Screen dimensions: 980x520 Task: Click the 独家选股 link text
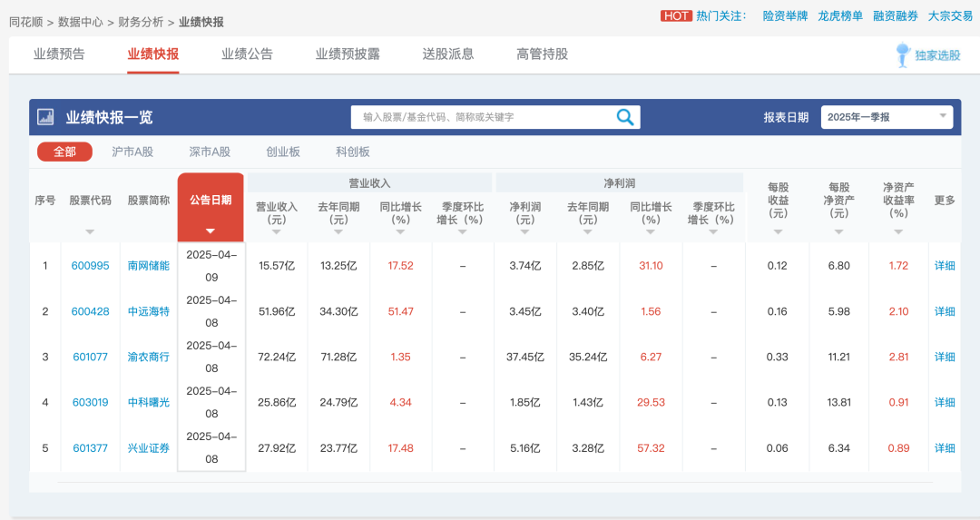pyautogui.click(x=937, y=55)
